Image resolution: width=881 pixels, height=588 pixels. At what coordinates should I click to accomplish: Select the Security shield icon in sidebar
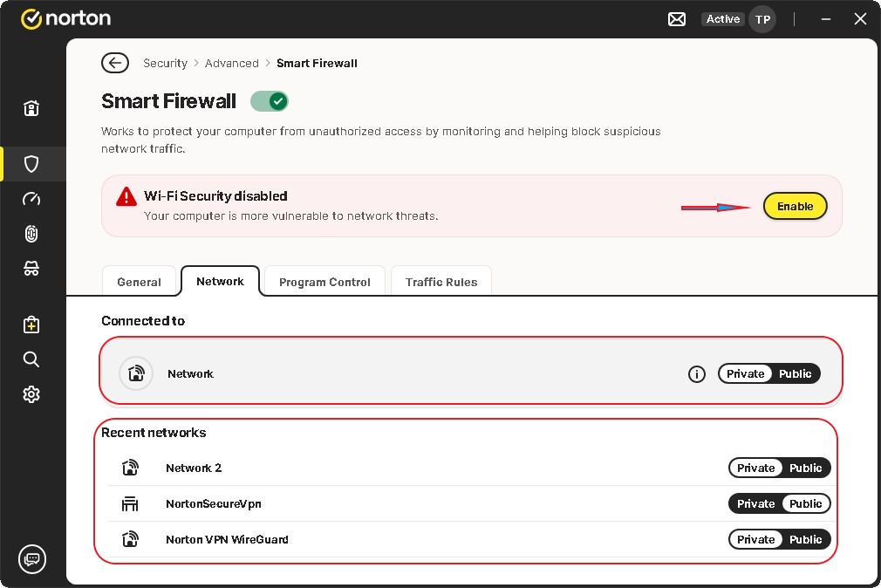click(x=31, y=164)
